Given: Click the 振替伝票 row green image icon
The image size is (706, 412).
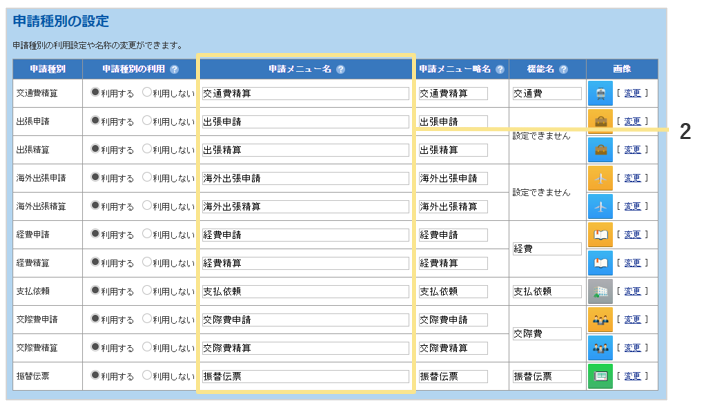Looking at the screenshot, I should 599,376.
